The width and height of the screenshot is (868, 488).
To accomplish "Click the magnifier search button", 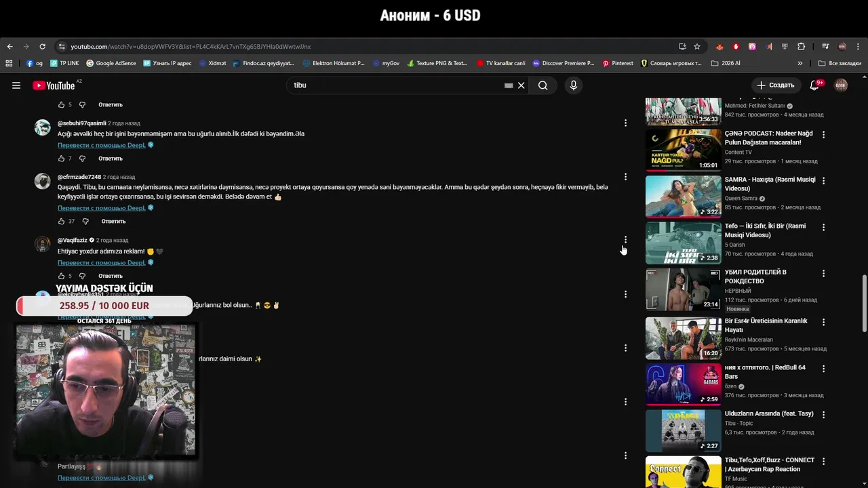I will coord(542,85).
